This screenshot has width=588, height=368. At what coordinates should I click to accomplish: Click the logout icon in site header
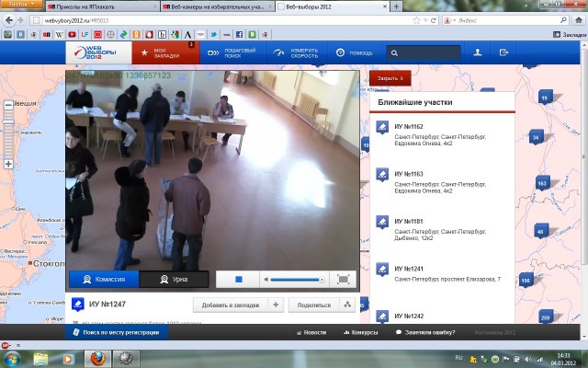[x=503, y=52]
